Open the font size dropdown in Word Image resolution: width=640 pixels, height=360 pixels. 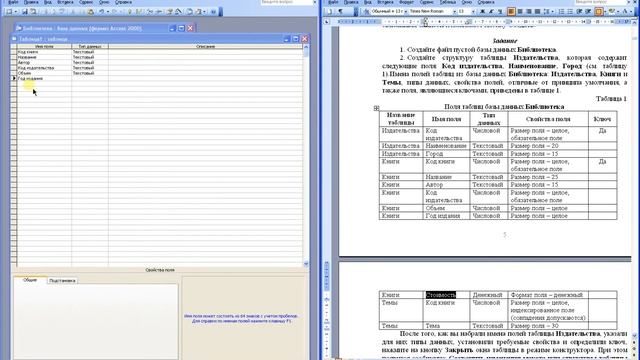tap(473, 11)
